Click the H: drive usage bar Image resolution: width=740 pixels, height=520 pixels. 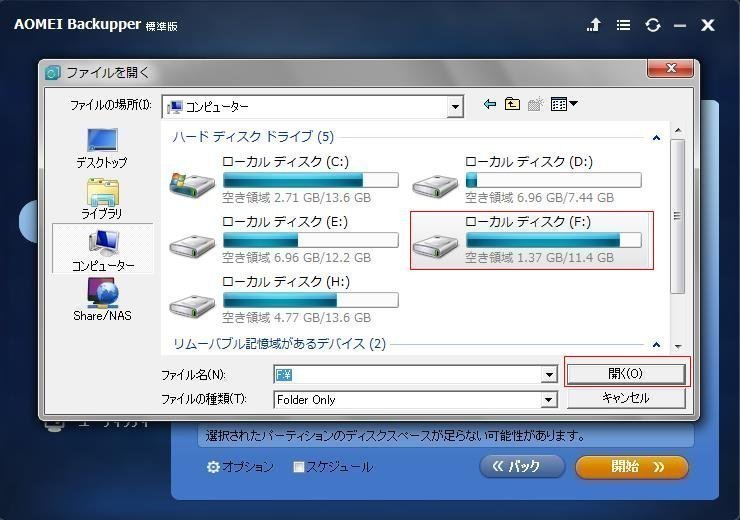(311, 300)
